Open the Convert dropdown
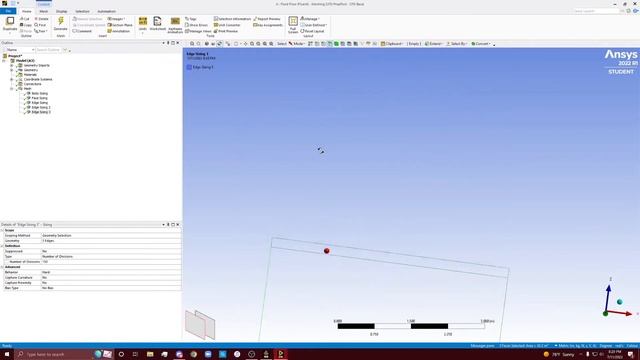The height and width of the screenshot is (360, 640). coord(481,44)
